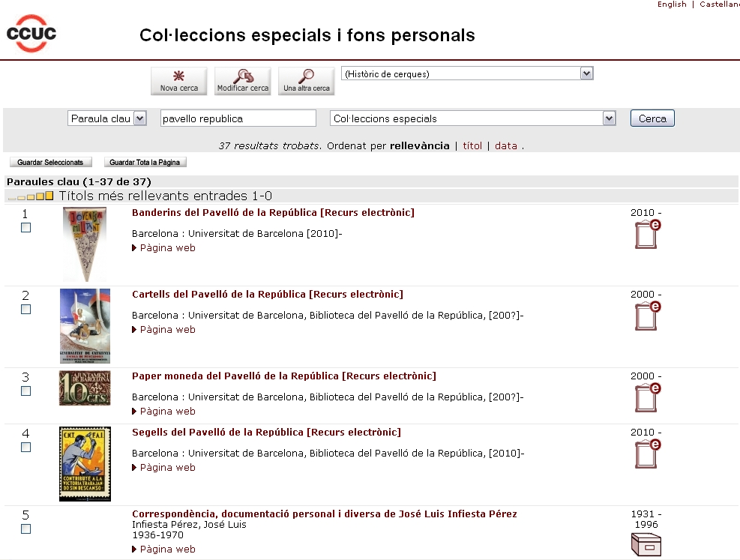This screenshot has height=560, width=740.
Task: Click the search text field containing pavello republica
Action: (238, 118)
